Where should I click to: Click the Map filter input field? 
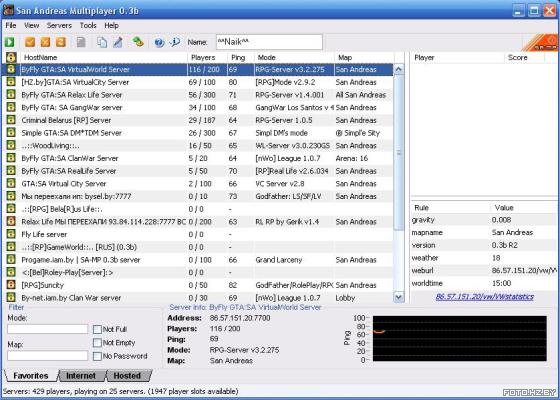click(x=48, y=356)
